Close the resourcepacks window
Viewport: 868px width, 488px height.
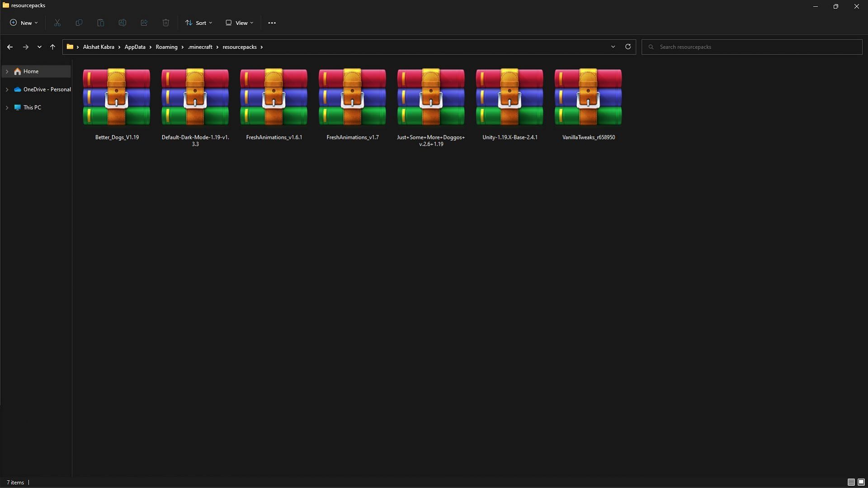[856, 6]
